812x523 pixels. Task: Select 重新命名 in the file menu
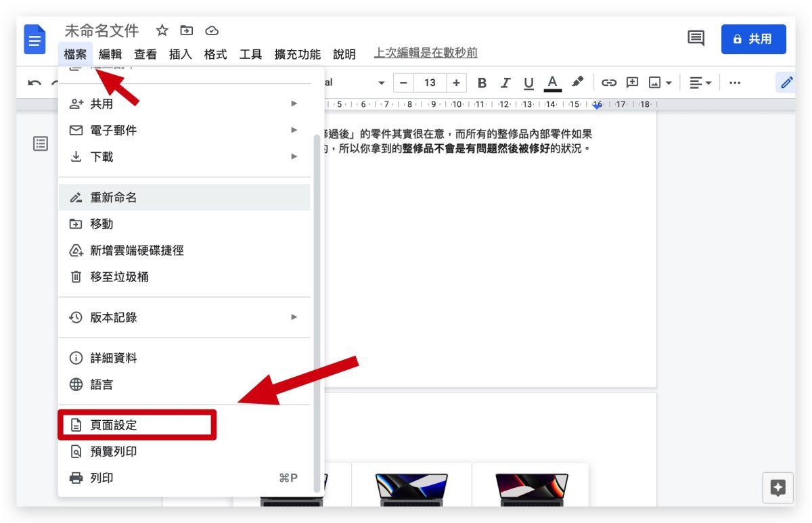coord(185,198)
